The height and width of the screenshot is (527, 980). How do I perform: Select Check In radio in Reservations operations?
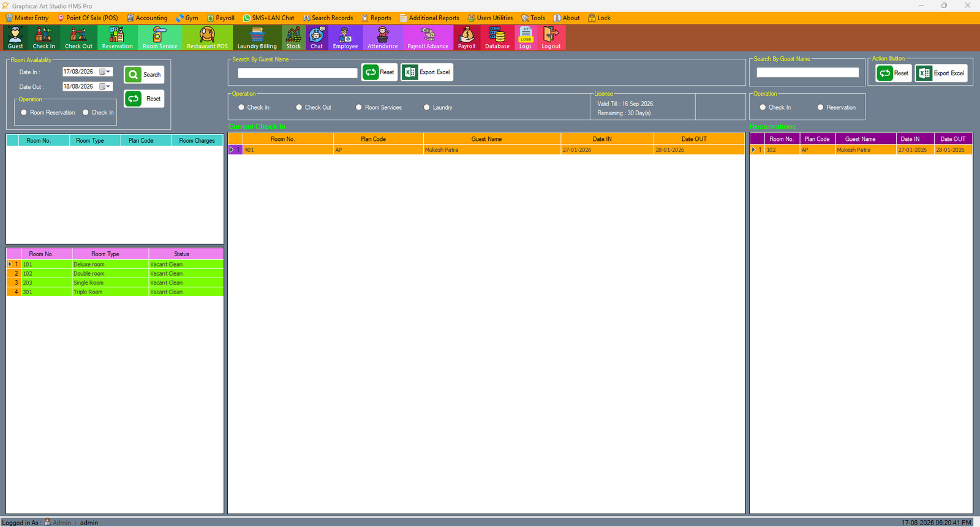click(775, 107)
